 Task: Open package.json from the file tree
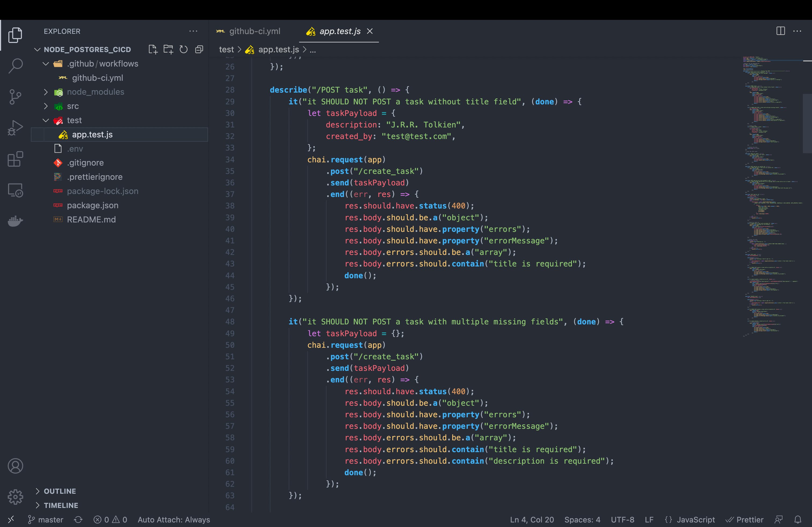[92, 205]
